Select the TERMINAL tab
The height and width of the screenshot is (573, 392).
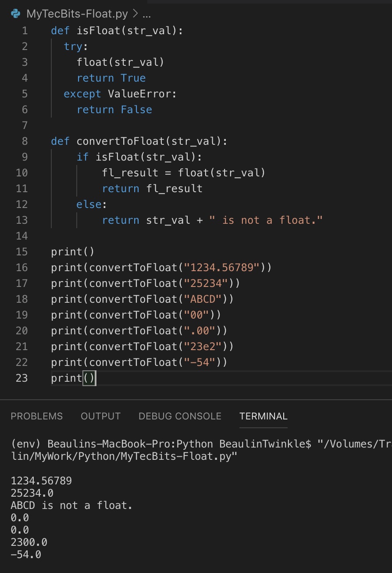click(x=263, y=416)
